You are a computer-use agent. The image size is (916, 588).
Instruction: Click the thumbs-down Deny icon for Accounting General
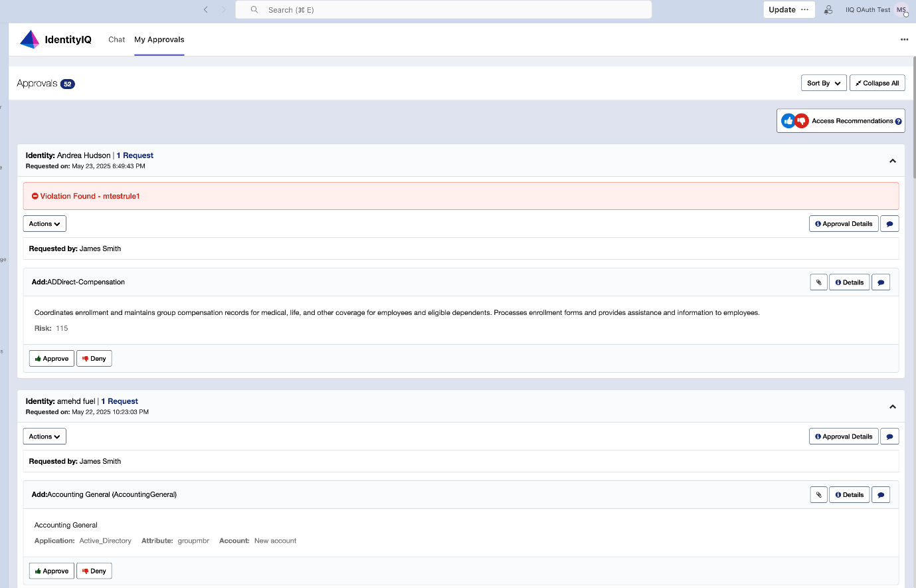(x=86, y=571)
